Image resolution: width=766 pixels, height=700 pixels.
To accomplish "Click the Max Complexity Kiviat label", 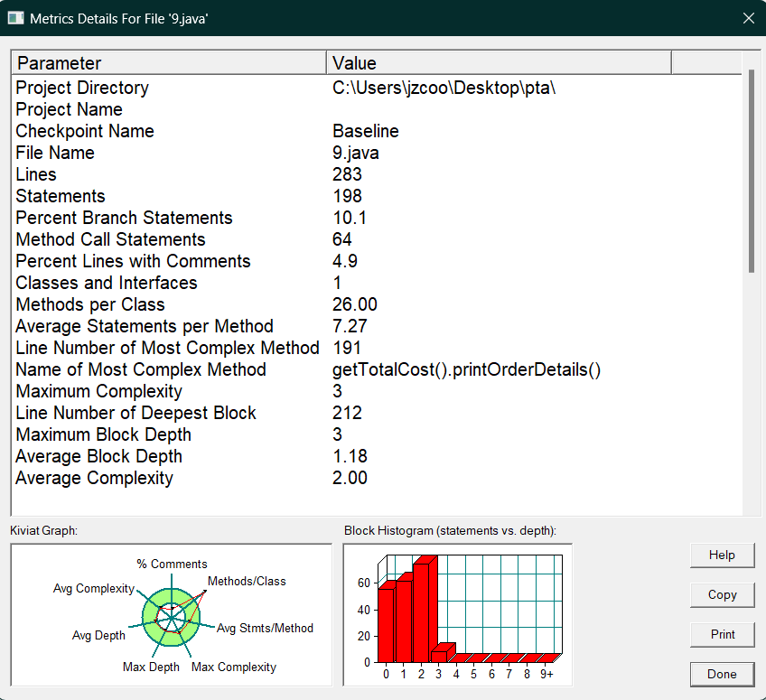I will [x=234, y=667].
